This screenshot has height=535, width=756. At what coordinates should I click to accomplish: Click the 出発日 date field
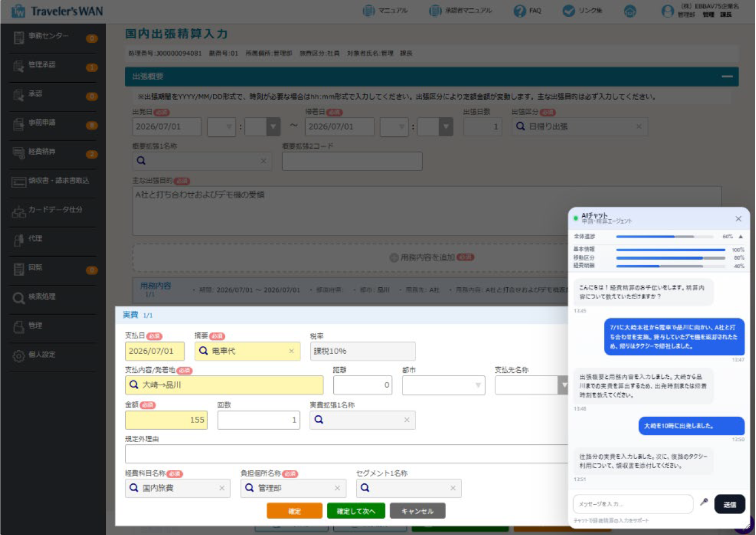(x=167, y=127)
